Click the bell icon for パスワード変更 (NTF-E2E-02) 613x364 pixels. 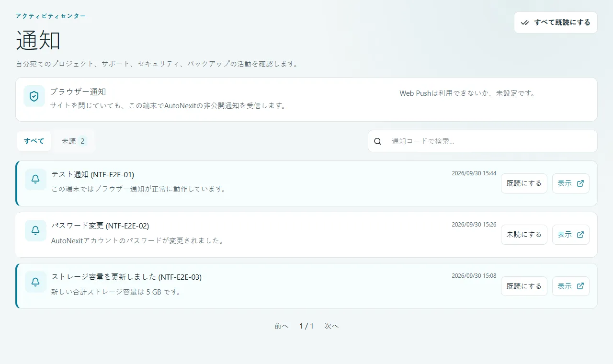(x=35, y=230)
